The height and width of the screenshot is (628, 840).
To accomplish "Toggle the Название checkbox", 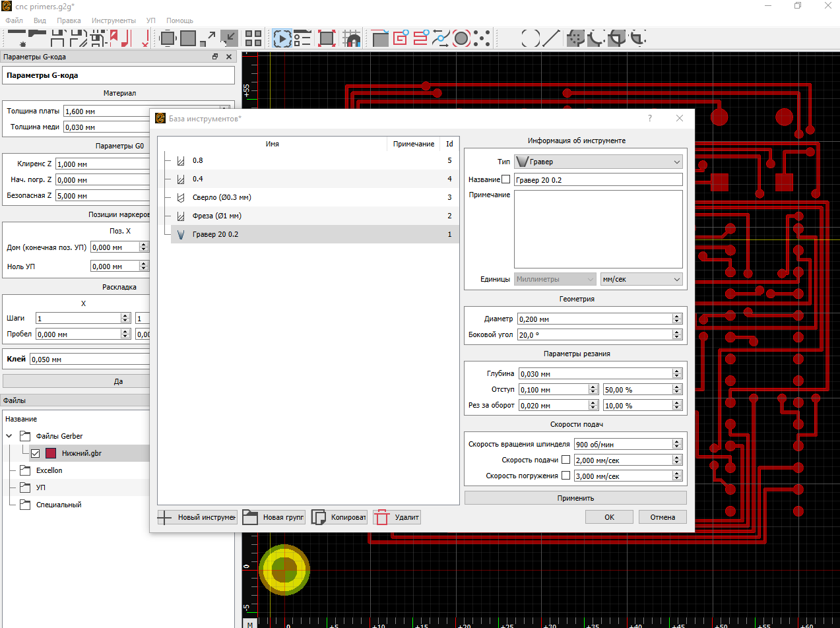I will coord(506,179).
